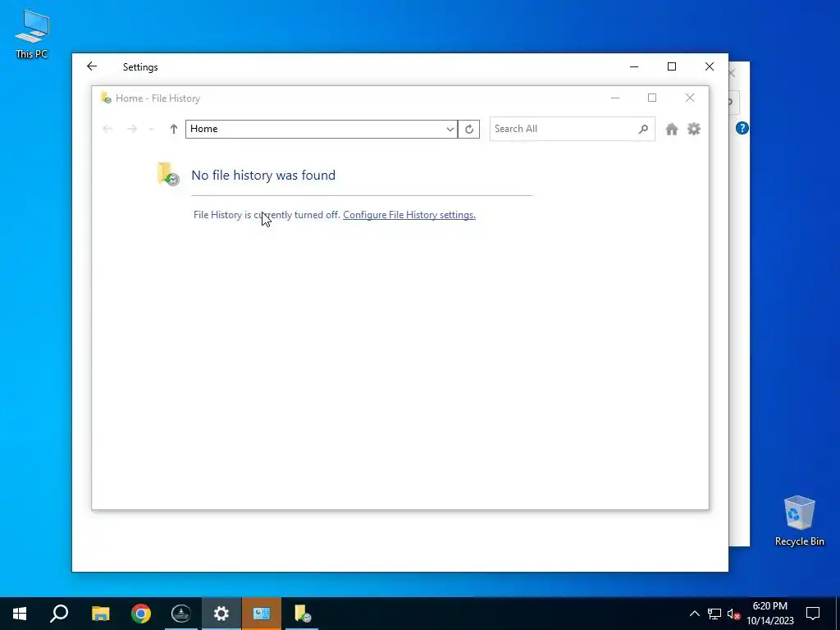Screen dimensions: 840x630
Task: Open the notification center icon
Action: tap(813, 614)
